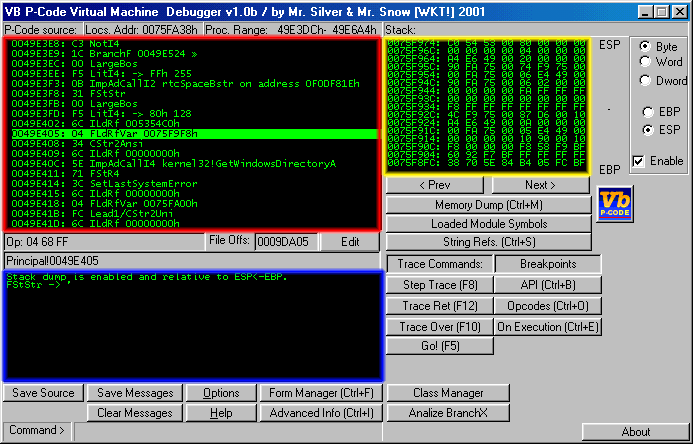Viewport: 693px width, 444px height.
Task: Click the Stack dump enabled message line
Action: [147, 277]
